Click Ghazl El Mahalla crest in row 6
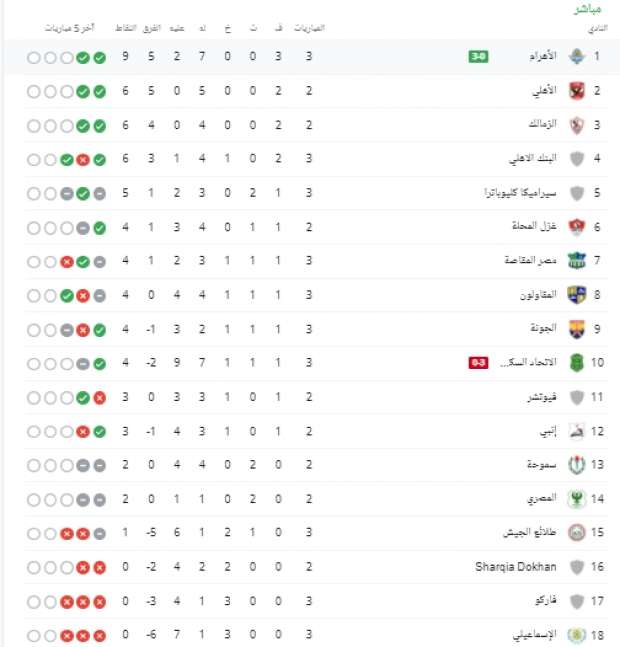This screenshot has height=647, width=620. click(x=577, y=227)
